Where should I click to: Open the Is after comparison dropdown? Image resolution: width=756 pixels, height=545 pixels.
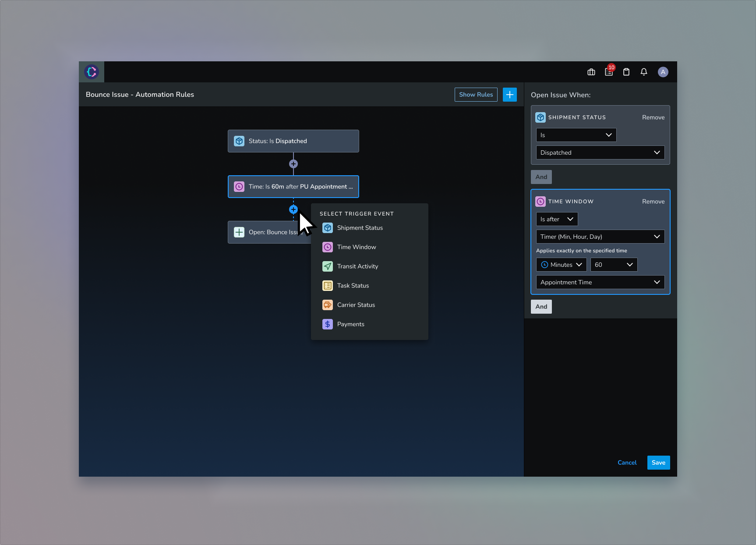556,219
